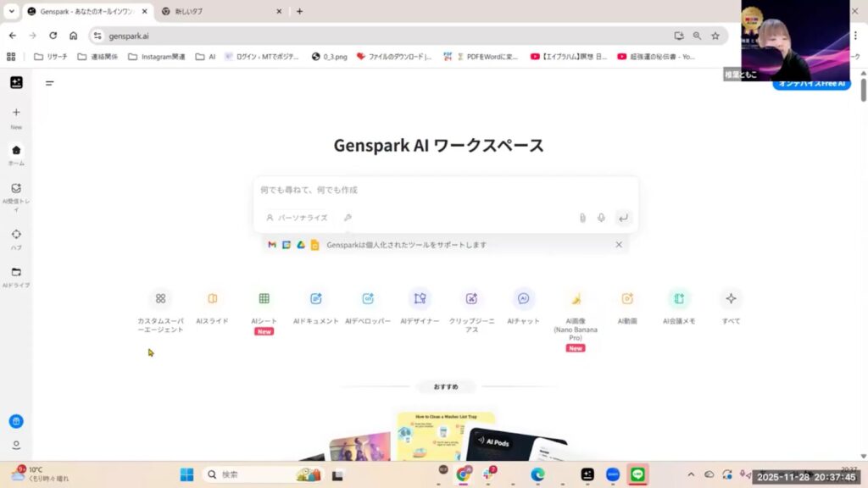Open the AI Video tool

click(x=627, y=299)
